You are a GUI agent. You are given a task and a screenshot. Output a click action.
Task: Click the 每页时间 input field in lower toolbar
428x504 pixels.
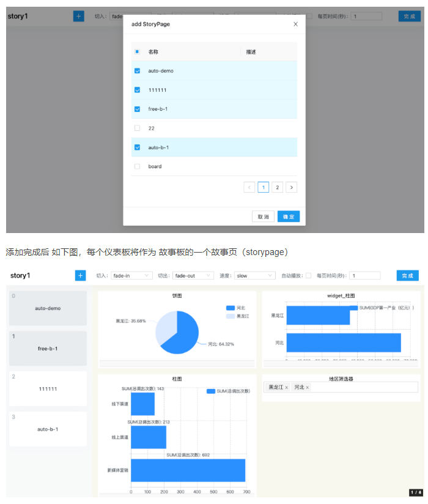coord(365,276)
